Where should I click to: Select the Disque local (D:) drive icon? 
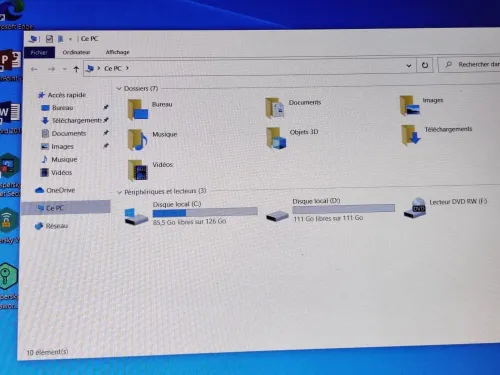[277, 216]
